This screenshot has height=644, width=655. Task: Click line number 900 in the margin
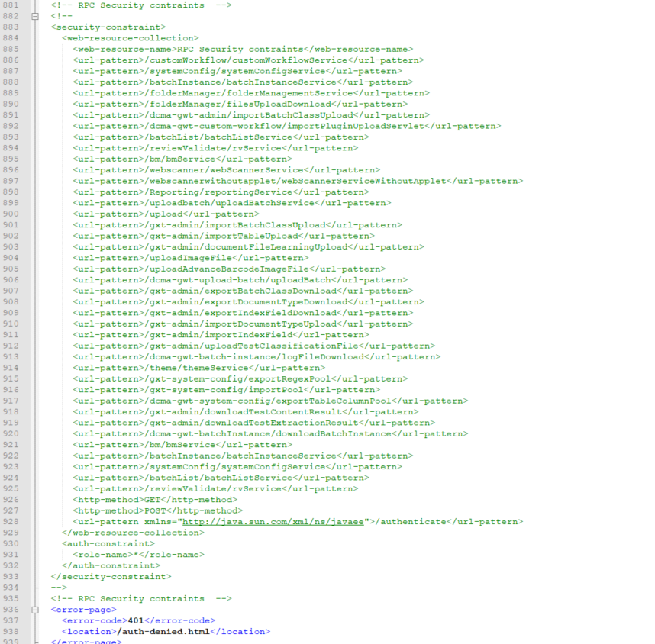[11, 214]
